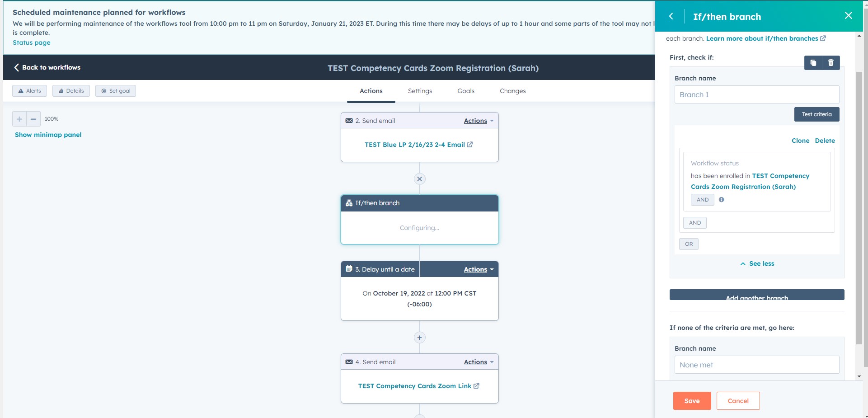Return via the Back to workflows arrow

17,67
